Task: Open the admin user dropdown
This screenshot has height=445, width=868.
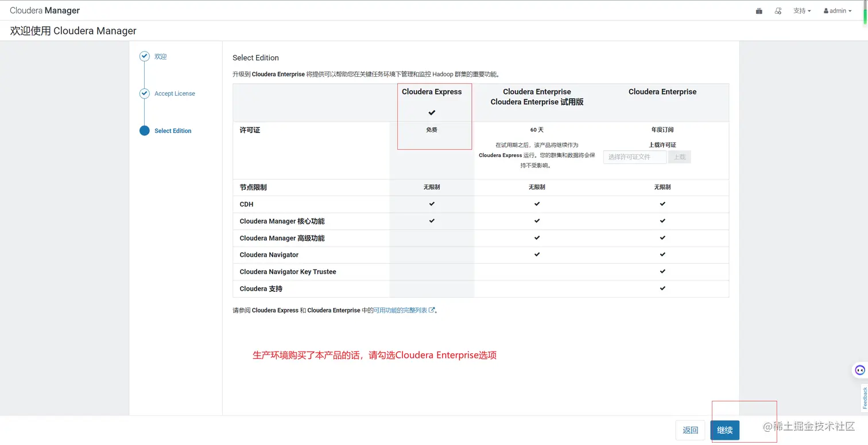Action: (x=838, y=11)
